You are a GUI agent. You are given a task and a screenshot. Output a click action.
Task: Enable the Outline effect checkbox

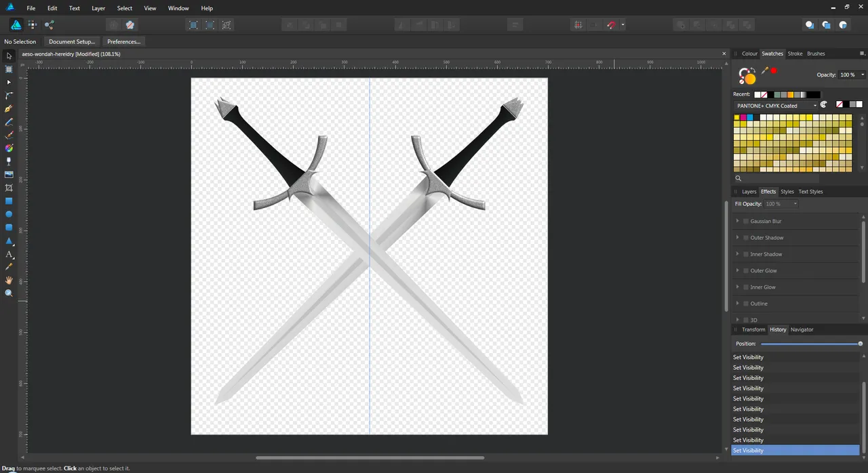tap(746, 304)
